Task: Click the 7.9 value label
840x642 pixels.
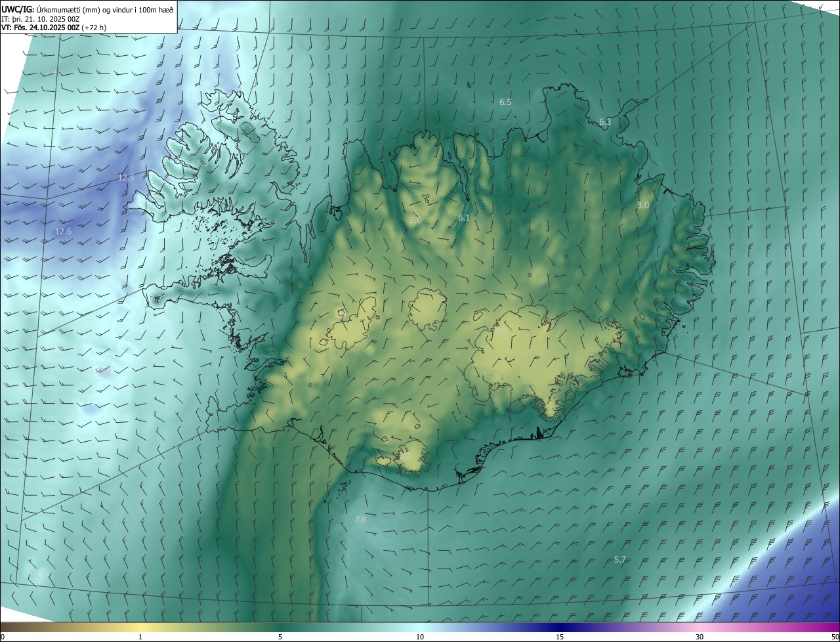Action: coord(51,72)
